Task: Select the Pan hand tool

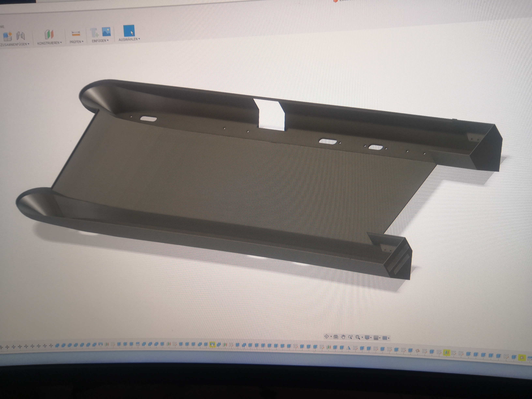Action: coord(343,337)
